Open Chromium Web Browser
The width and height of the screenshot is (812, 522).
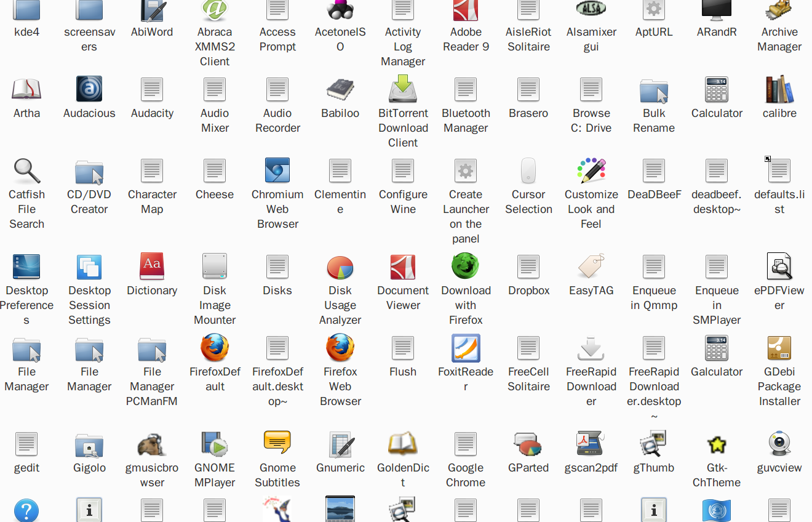pyautogui.click(x=277, y=171)
